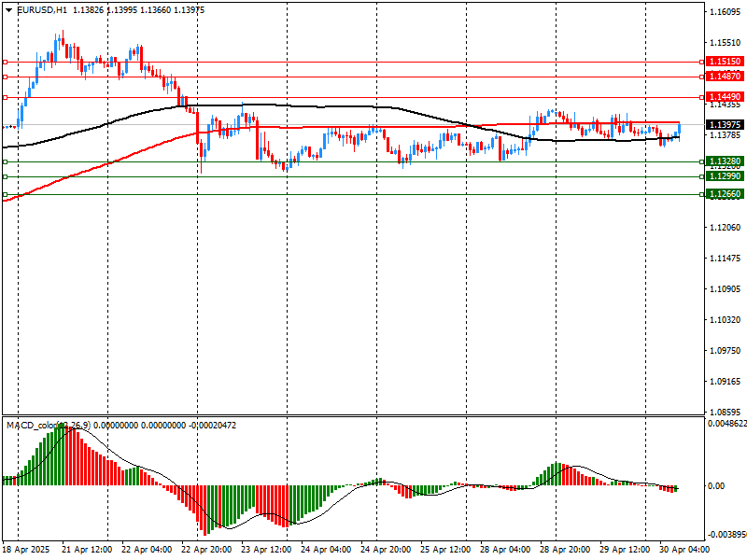
Task: Click the 21 Apr 12:00 time label
Action: tap(87, 551)
